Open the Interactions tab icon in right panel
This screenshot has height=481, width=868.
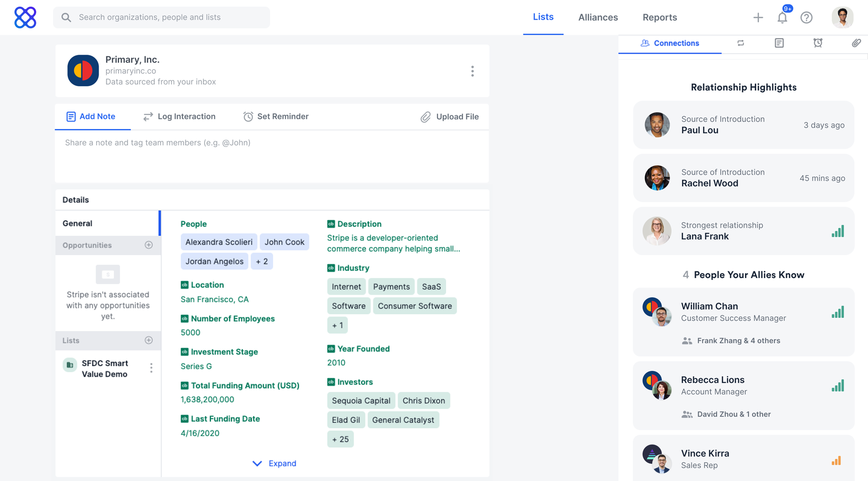point(741,44)
